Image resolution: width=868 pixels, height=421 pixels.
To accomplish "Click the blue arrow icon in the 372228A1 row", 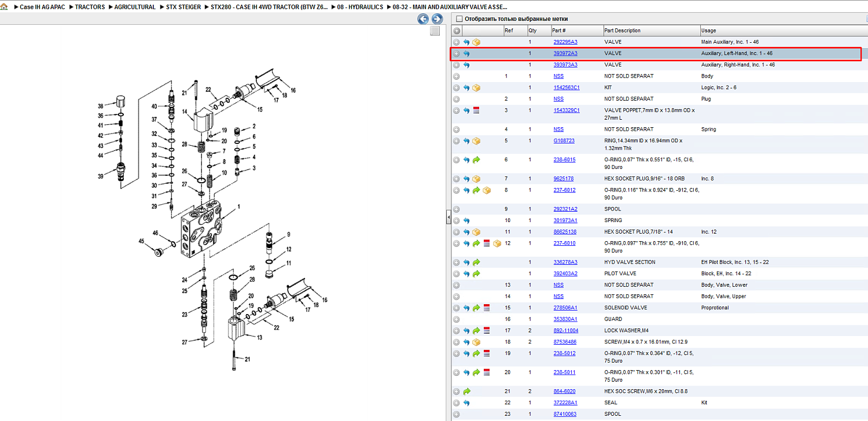I will [466, 403].
